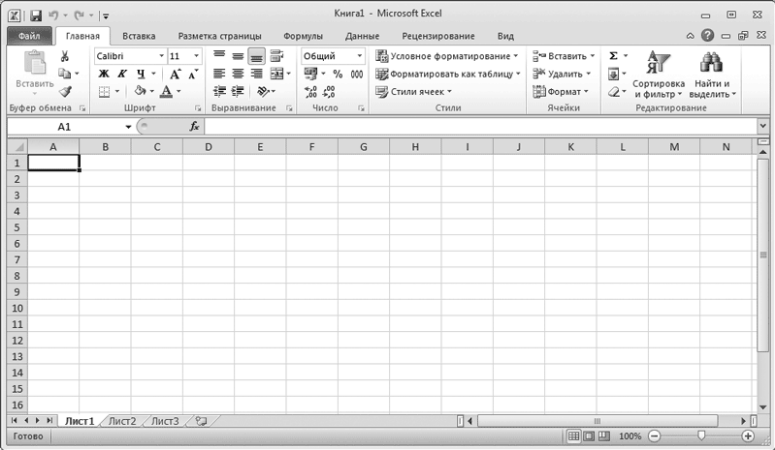
Task: Open the Файл tab
Action: click(29, 36)
